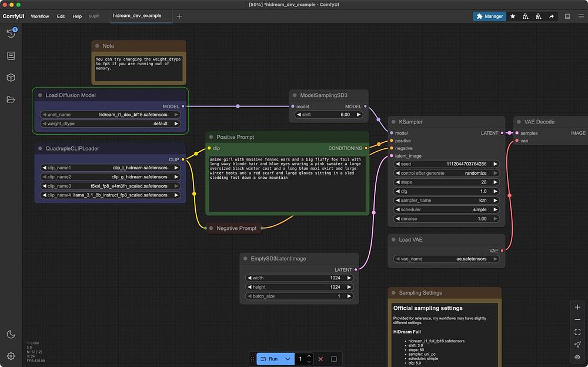This screenshot has height=367, width=588.
Task: Open the Run button dropdown arrow
Action: pos(288,359)
